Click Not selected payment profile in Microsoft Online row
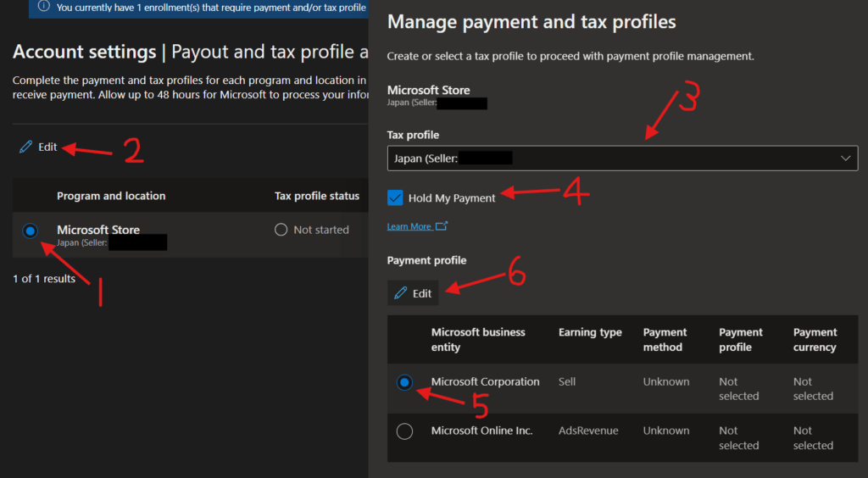Viewport: 868px width, 478px height. pos(739,437)
